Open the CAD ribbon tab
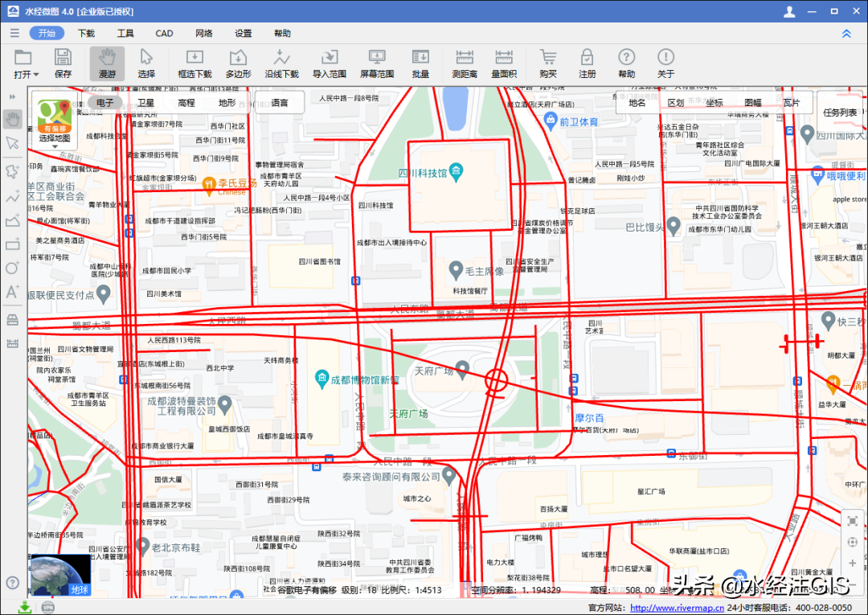The image size is (868, 615). tap(165, 33)
